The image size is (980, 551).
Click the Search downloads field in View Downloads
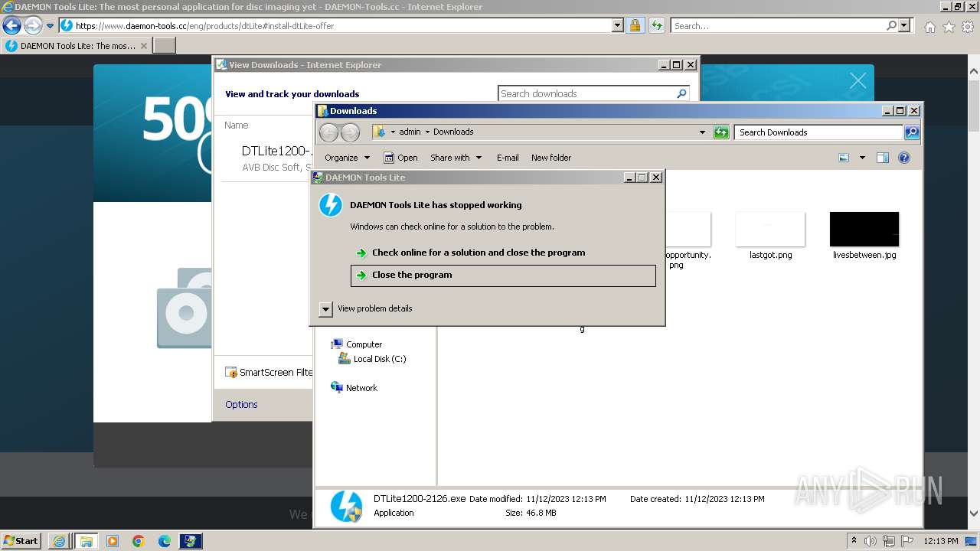click(586, 93)
